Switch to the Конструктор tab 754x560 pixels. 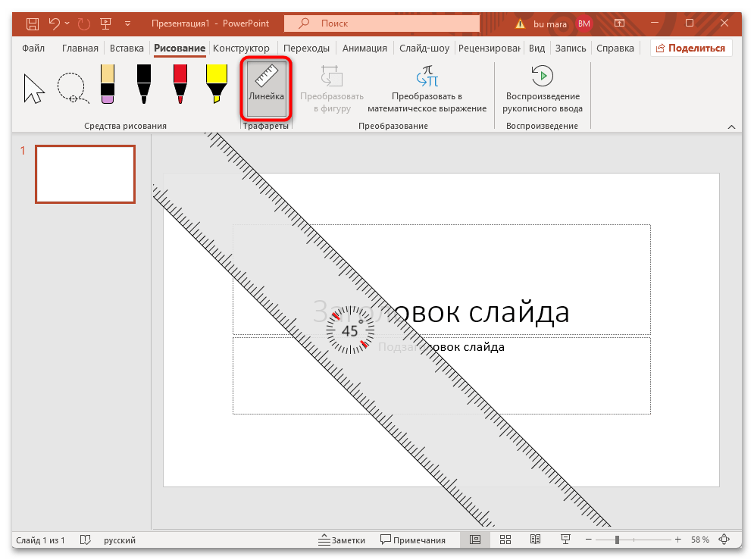[x=242, y=47]
